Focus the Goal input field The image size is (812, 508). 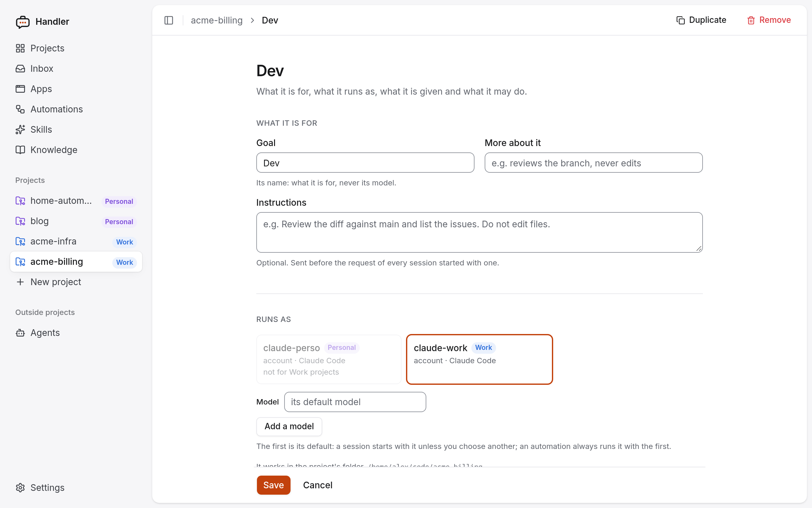[365, 163]
